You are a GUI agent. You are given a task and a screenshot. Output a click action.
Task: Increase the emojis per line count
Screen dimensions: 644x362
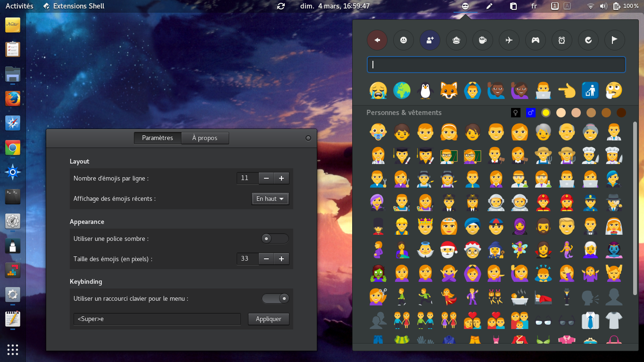(x=281, y=178)
